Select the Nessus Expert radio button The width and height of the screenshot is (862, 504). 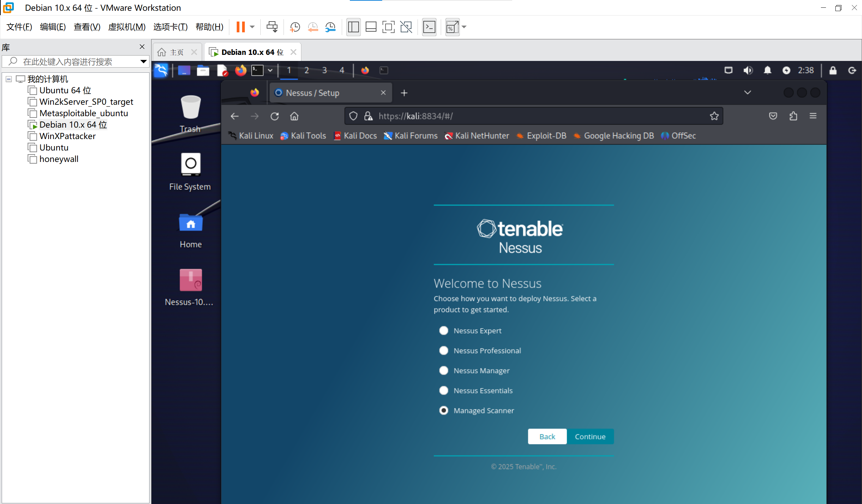(x=443, y=330)
